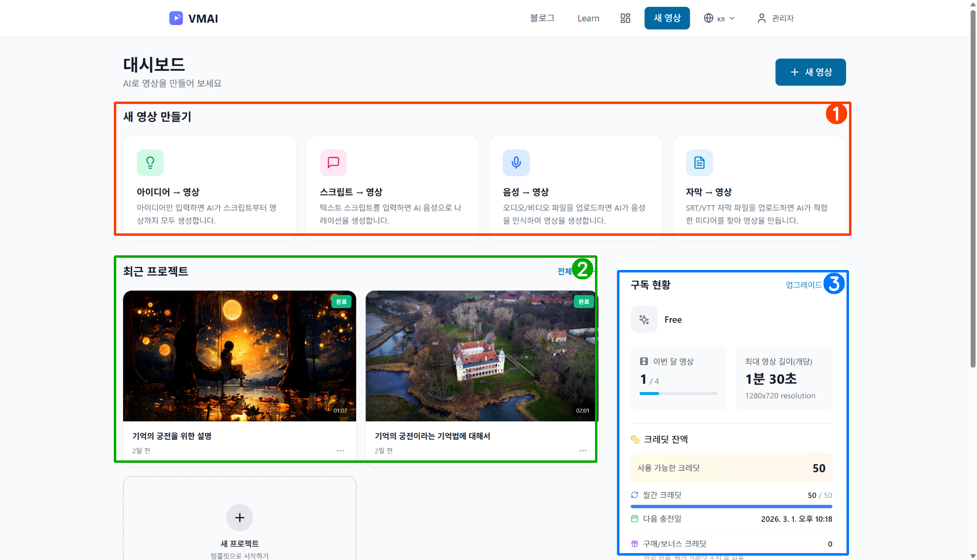Open the 업그레이드 link in 구독 현황
The image size is (977, 560).
coord(803,285)
